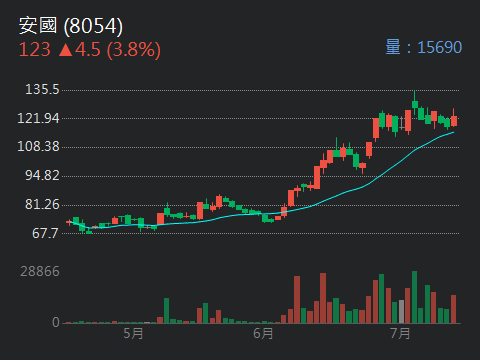Screen dimensions: 480x360
Task: Click the gray volume bar near 7月
Action: [x=401, y=311]
